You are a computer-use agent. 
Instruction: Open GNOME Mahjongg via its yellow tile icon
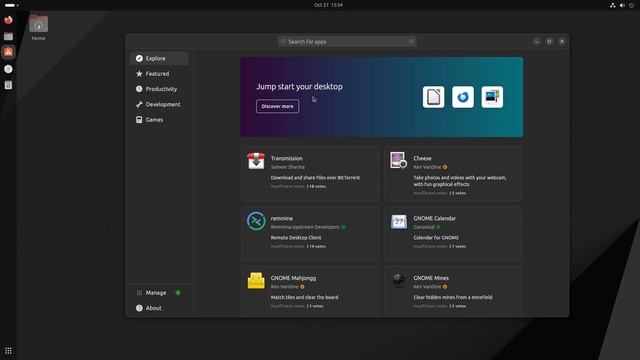click(x=256, y=281)
